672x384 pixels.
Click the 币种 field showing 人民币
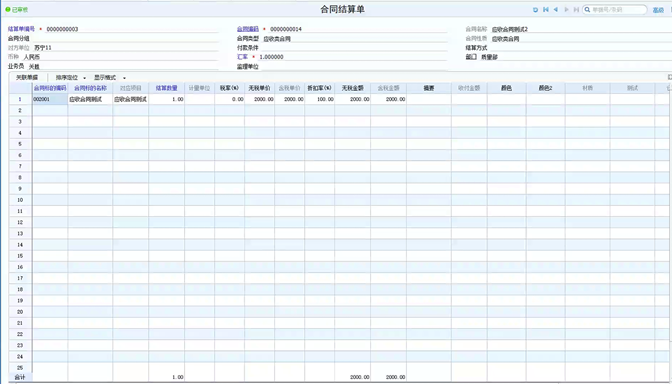(x=120, y=57)
